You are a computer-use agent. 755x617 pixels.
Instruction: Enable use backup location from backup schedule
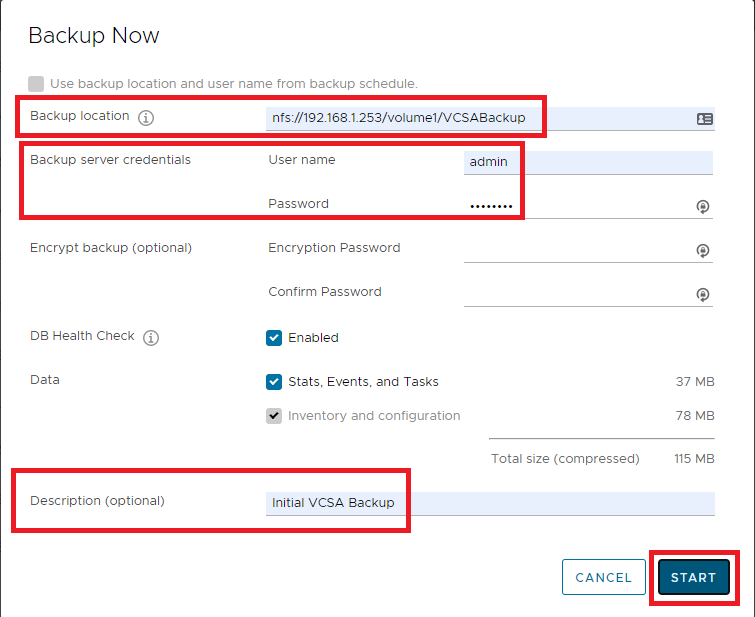point(37,84)
